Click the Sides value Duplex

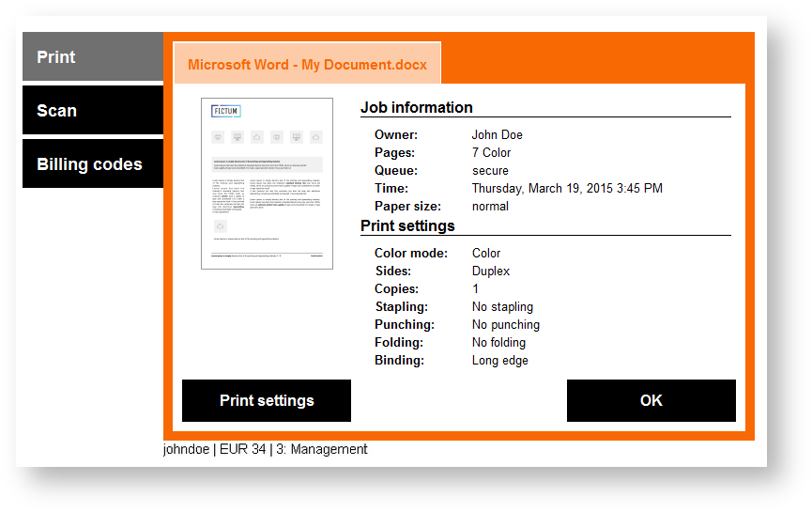pyautogui.click(x=491, y=271)
